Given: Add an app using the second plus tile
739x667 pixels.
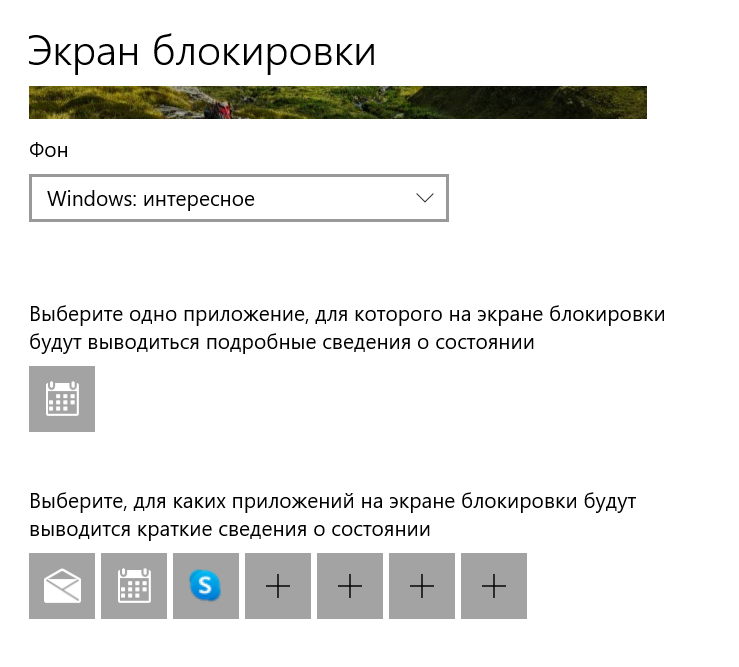Looking at the screenshot, I should 350,586.
